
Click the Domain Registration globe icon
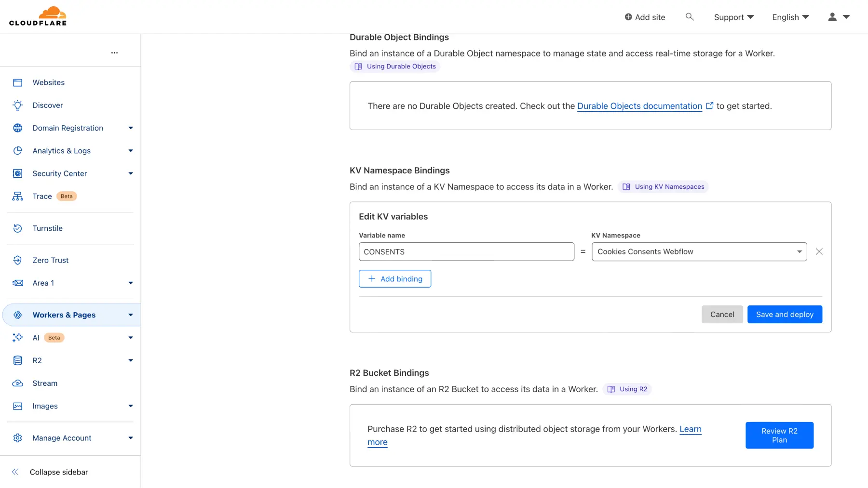pos(18,128)
